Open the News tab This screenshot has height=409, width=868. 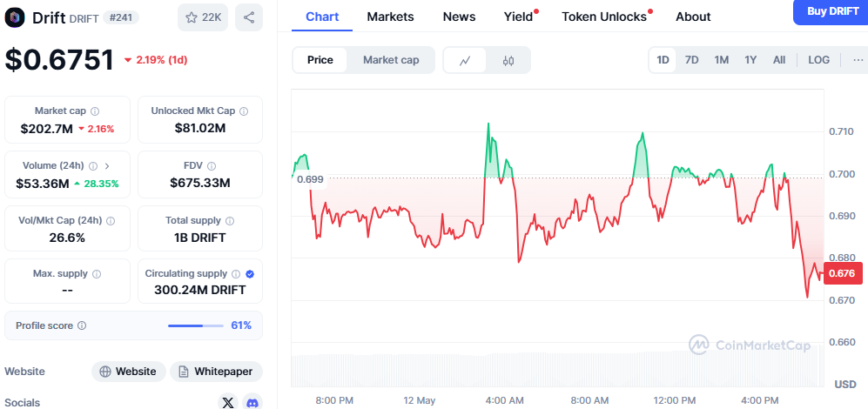[459, 17]
